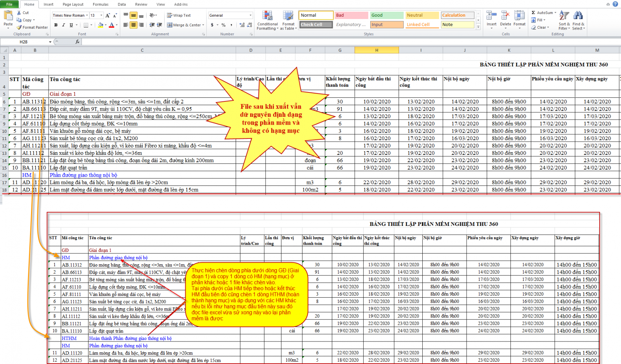Click the yellow Fill Color swatch

101,25
